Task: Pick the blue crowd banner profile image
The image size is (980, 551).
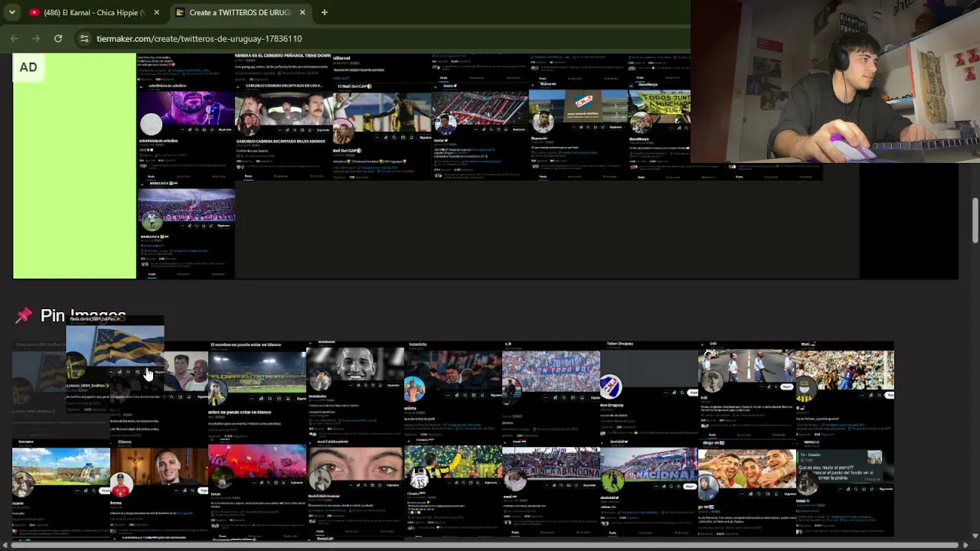Action: 551,390
